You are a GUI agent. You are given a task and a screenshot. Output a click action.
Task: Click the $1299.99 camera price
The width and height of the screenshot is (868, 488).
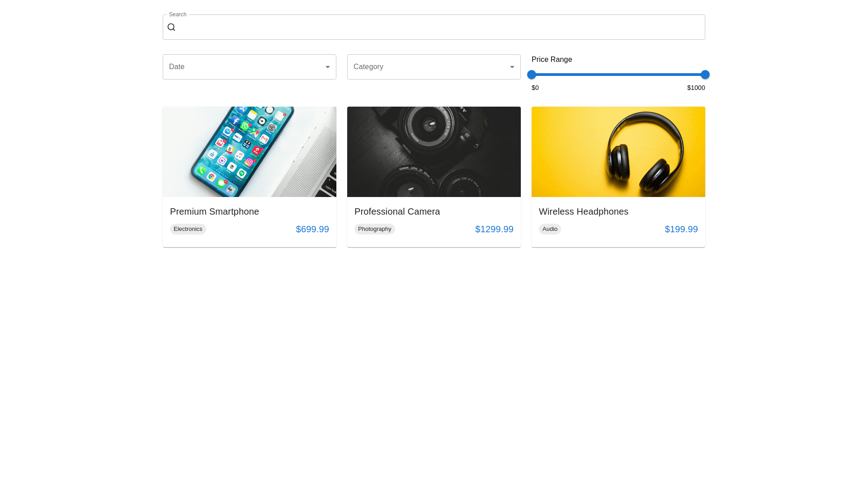[x=494, y=229]
